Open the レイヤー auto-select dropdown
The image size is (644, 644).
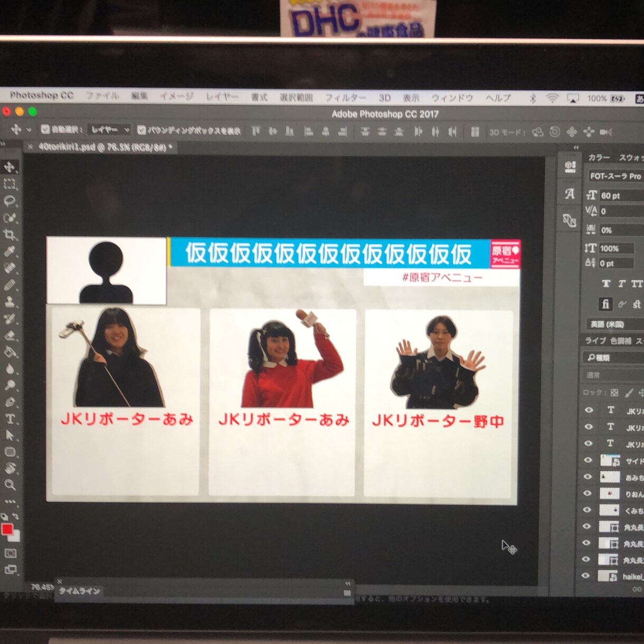(x=109, y=129)
